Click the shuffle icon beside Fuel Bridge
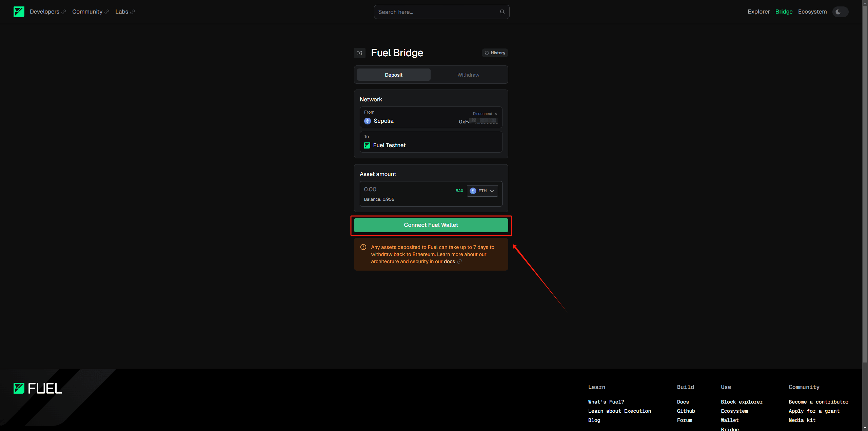Image resolution: width=868 pixels, height=431 pixels. click(x=360, y=53)
